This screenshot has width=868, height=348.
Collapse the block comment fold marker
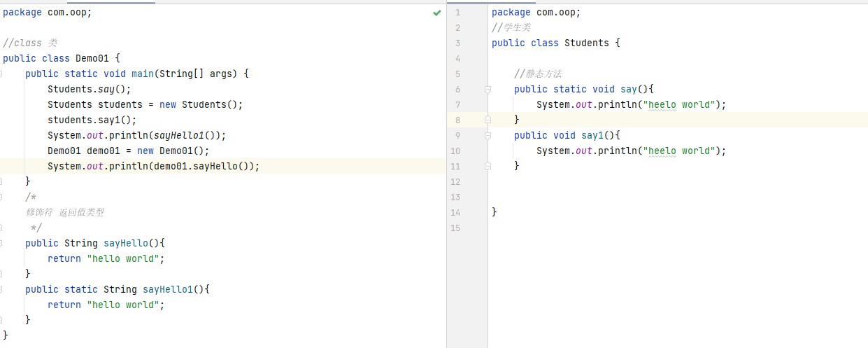tap(2, 197)
